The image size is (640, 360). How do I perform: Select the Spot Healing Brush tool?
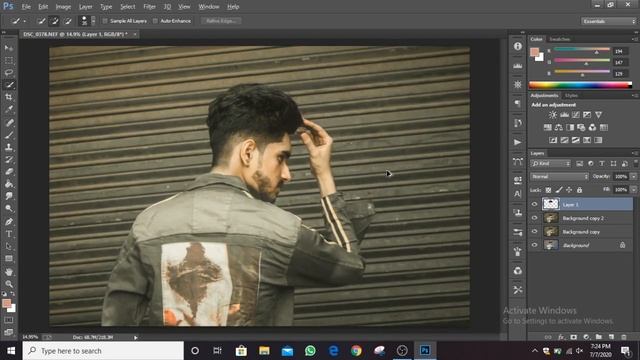(9, 122)
